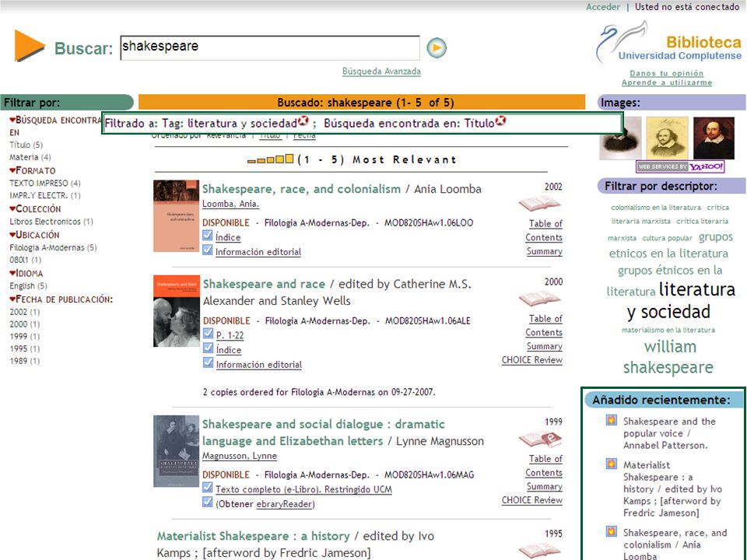
Task: Click the Acceder login link
Action: pyautogui.click(x=603, y=7)
